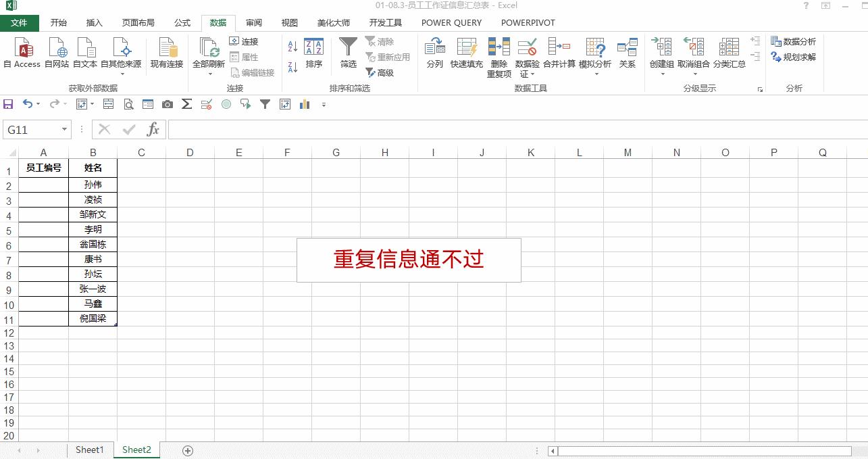
Task: Click the From Web (自网站) icon
Action: (x=57, y=48)
